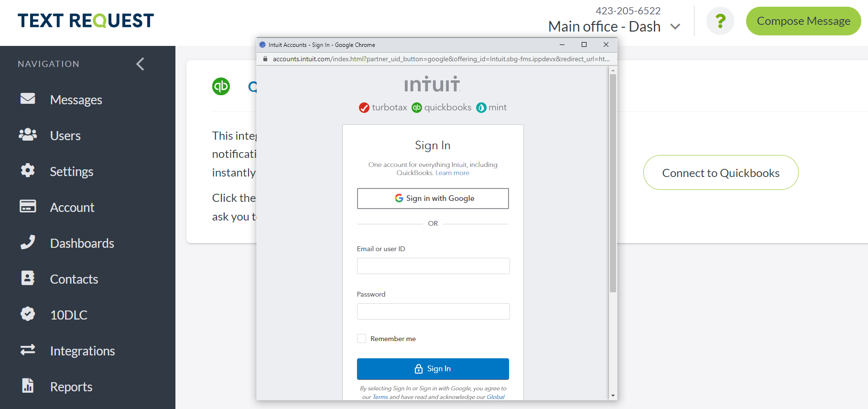Viewport: 868px width, 409px height.
Task: Click the Text Request logo
Action: point(86,21)
